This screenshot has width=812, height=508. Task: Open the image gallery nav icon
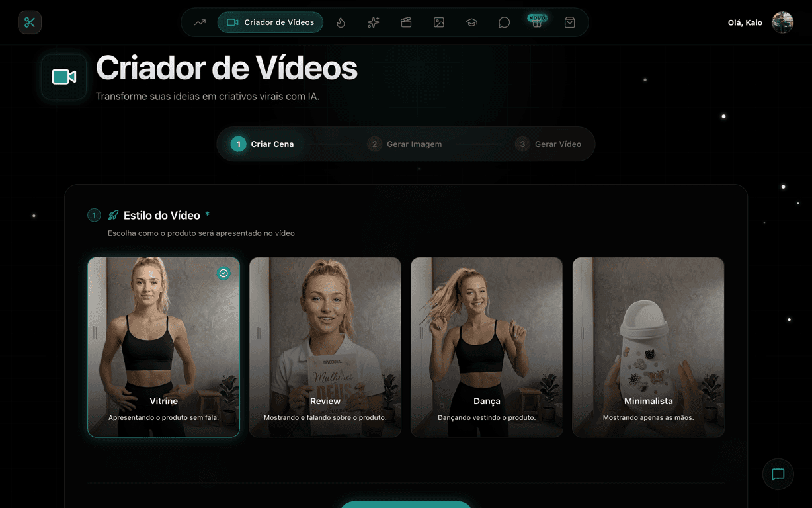click(439, 22)
